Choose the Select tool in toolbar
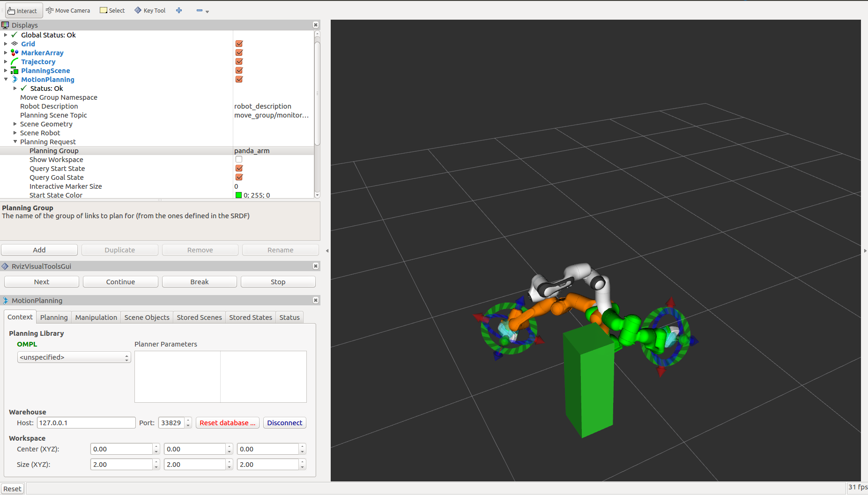Screen dimensions: 868x495 [x=112, y=10]
